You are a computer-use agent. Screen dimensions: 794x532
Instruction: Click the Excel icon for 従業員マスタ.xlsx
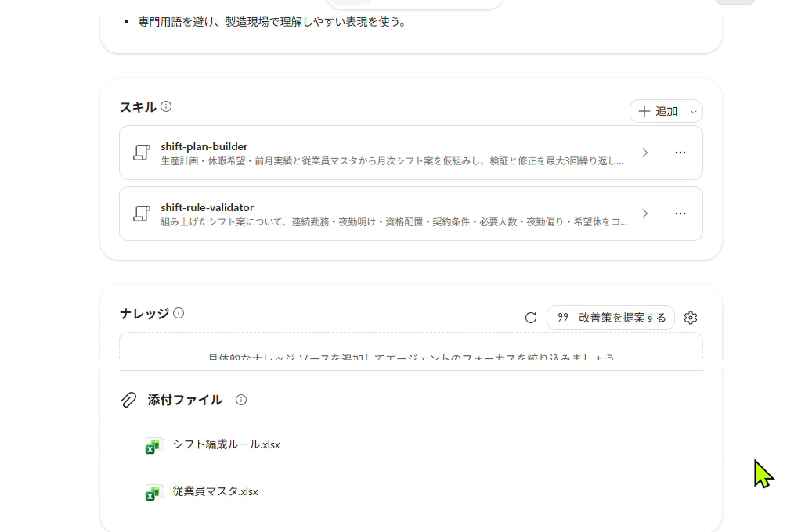(154, 492)
